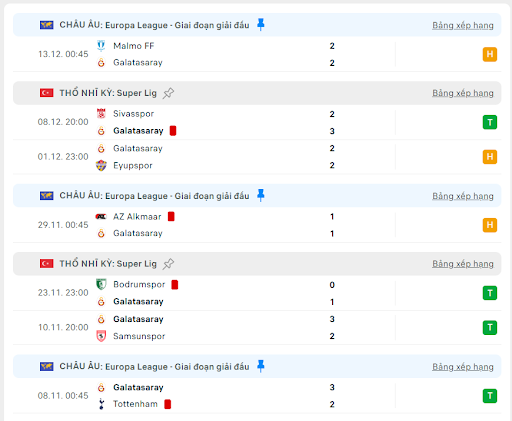Viewport: 512px width, 421px height.
Task: Click the Malmo FF team logo
Action: pos(101,46)
